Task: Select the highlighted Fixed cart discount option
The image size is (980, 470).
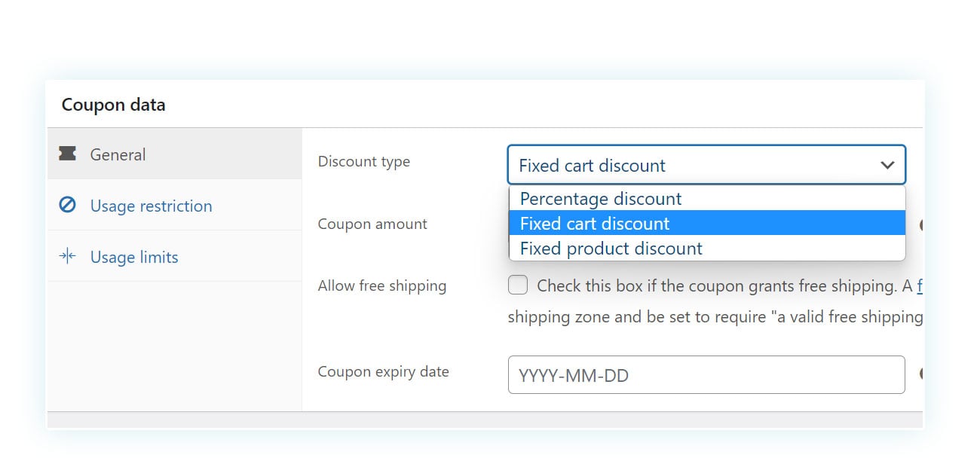Action: pyautogui.click(x=595, y=224)
